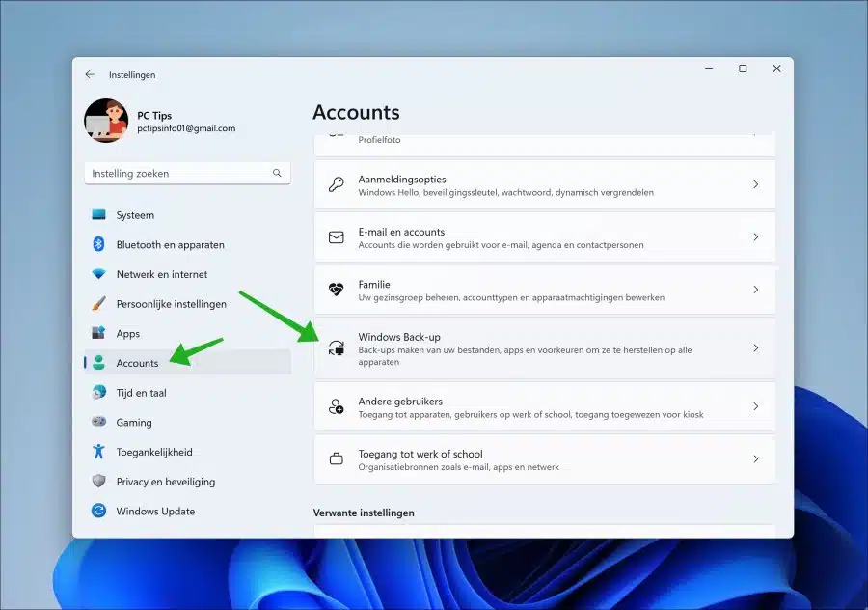The height and width of the screenshot is (610, 868).
Task: Click the Privacy en beveiliging shield icon
Action: [x=98, y=481]
